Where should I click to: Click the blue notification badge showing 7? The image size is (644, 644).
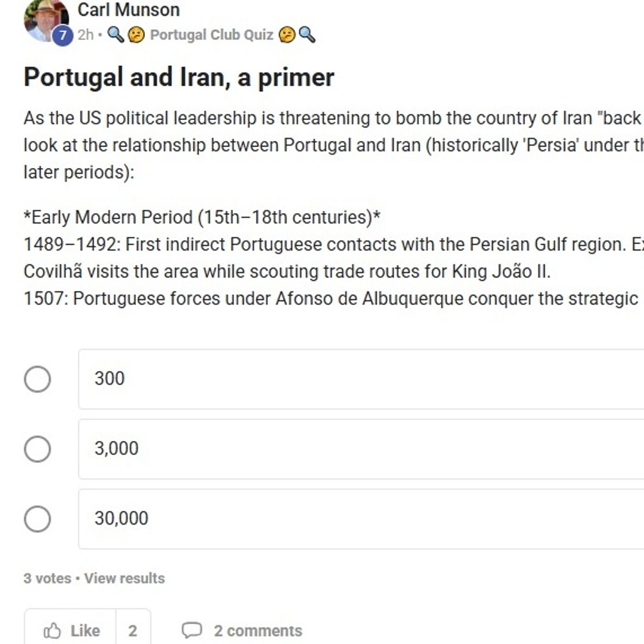pyautogui.click(x=63, y=34)
